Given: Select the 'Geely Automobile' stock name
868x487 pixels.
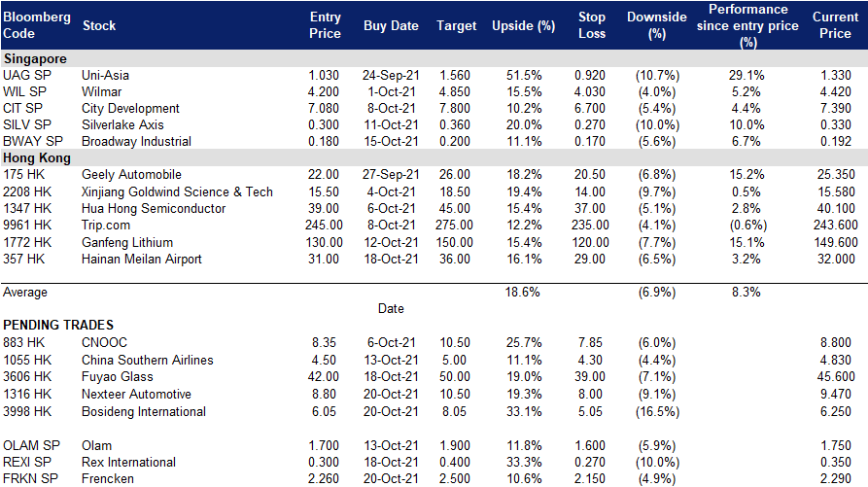Looking at the screenshot, I should (131, 175).
